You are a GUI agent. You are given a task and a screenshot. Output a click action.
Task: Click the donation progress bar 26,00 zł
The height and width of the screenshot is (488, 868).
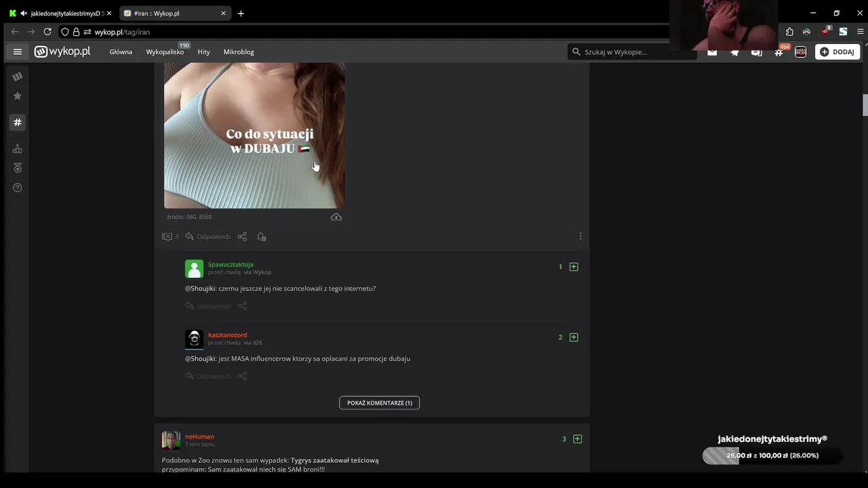click(772, 455)
